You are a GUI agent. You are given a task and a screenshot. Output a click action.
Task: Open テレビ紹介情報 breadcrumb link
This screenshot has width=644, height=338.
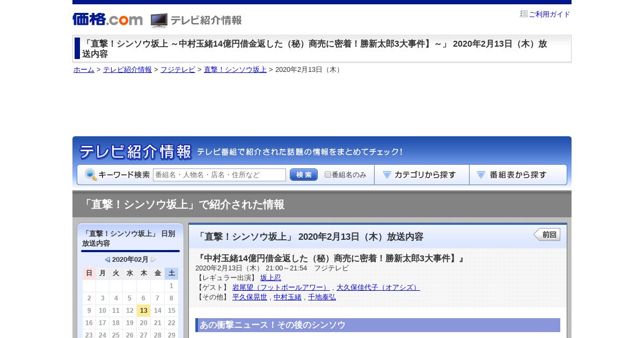[x=127, y=70]
